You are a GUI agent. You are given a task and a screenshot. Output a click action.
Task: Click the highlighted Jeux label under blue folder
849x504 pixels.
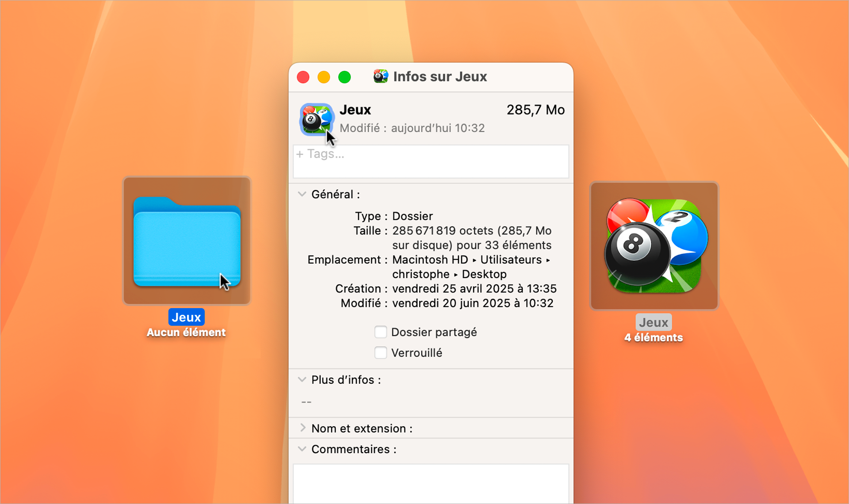point(186,317)
